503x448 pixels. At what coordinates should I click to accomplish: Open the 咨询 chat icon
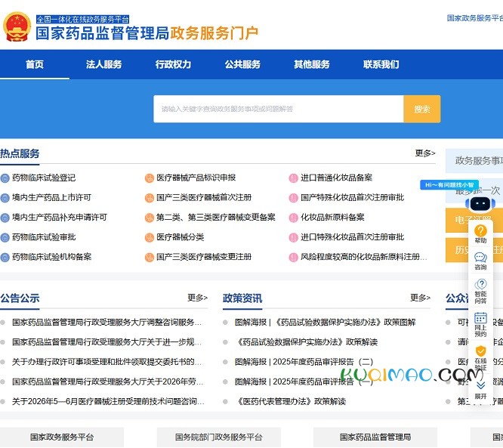click(x=480, y=258)
